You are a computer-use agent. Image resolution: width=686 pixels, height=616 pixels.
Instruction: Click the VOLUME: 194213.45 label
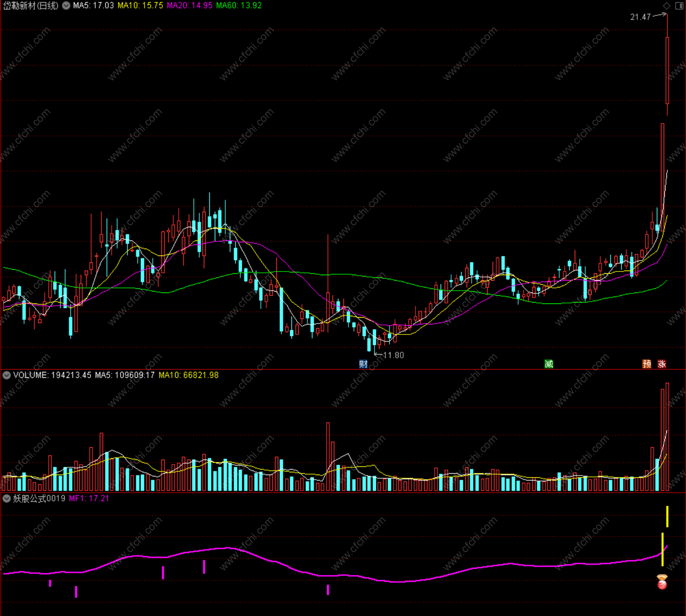coord(52,375)
